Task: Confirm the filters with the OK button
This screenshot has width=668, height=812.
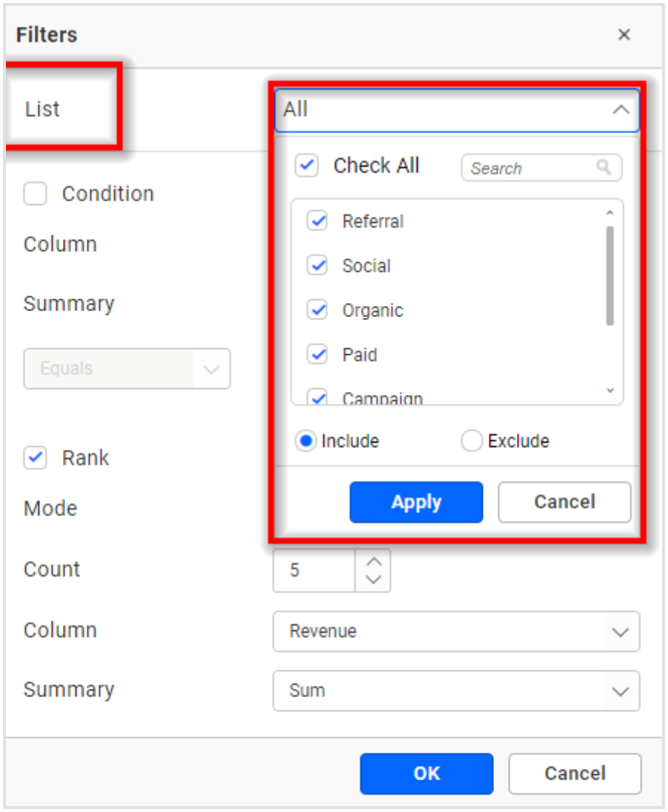Action: (x=427, y=773)
